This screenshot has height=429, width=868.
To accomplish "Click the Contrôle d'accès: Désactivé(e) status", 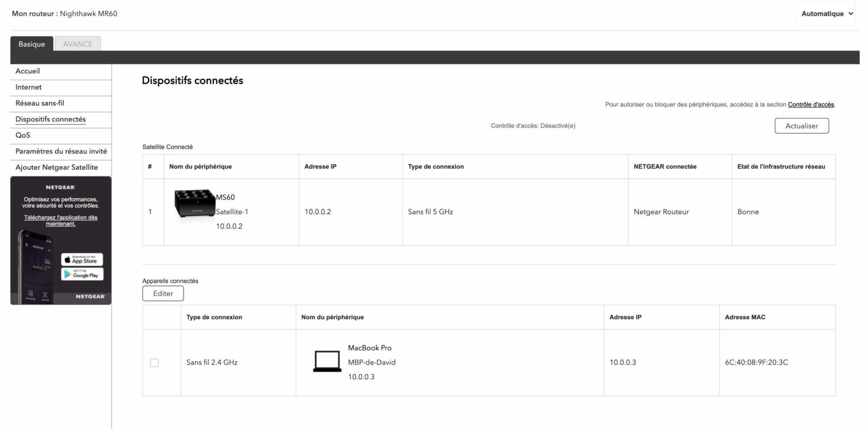I will tap(533, 126).
